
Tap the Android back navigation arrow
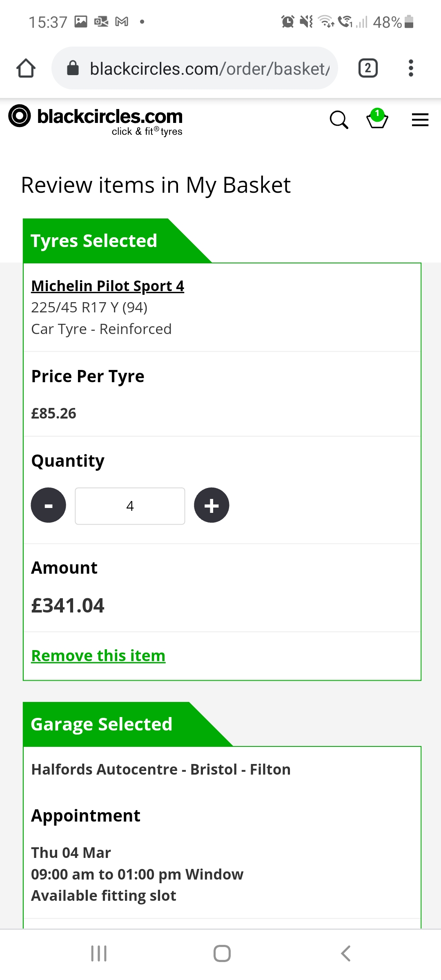(345, 953)
